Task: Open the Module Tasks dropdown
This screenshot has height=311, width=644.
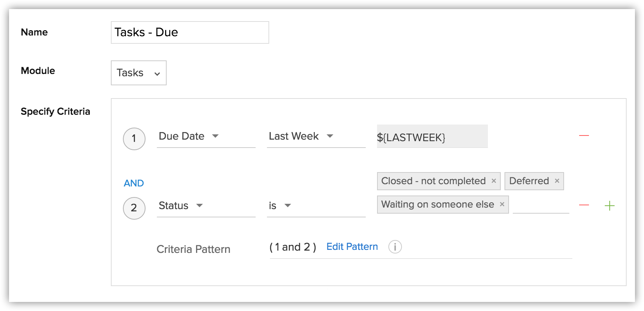Action: click(139, 73)
